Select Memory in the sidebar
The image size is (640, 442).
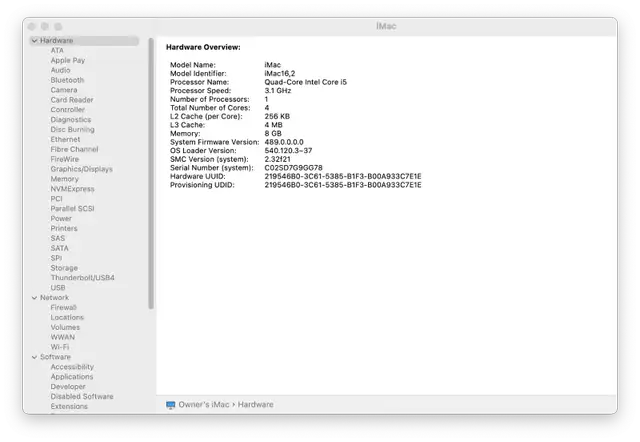(64, 179)
